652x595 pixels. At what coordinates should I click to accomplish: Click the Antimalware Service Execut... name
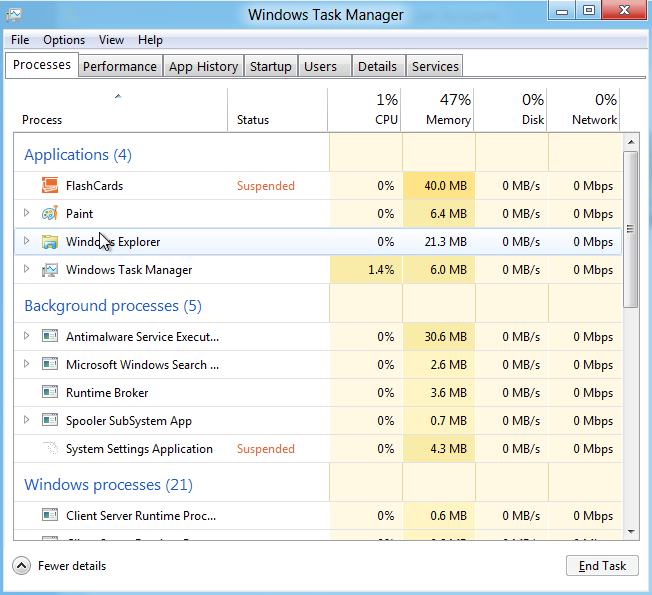pos(142,336)
